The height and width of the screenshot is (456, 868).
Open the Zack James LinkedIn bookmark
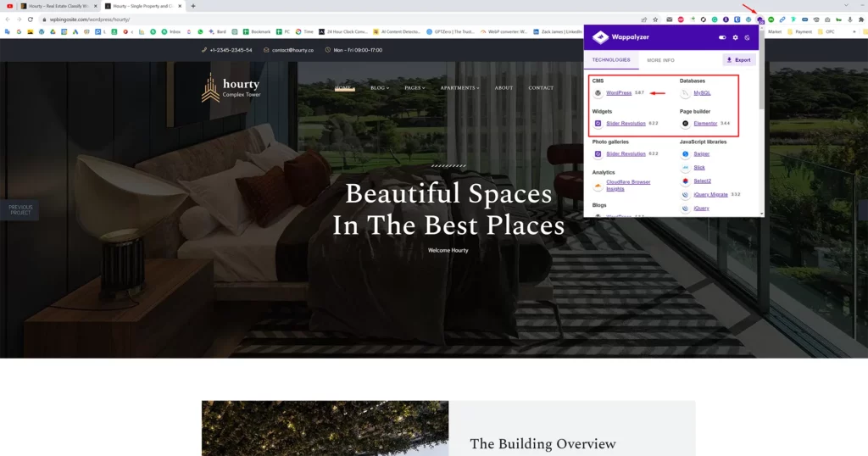pyautogui.click(x=558, y=31)
